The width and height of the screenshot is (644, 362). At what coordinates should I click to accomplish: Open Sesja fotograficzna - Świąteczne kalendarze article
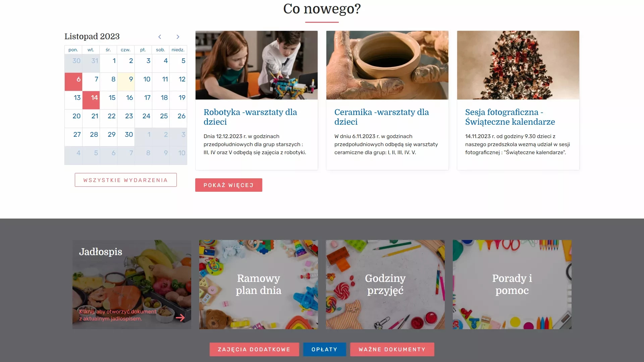pos(510,117)
